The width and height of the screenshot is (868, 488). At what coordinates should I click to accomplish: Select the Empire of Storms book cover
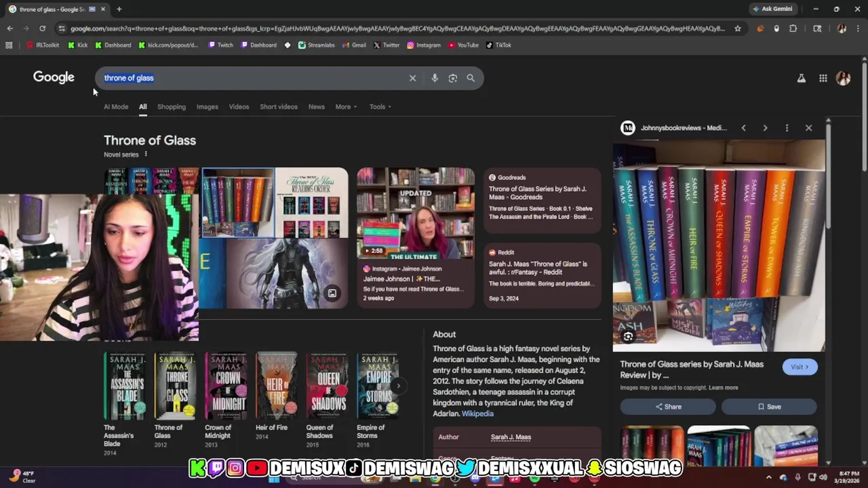pyautogui.click(x=378, y=386)
